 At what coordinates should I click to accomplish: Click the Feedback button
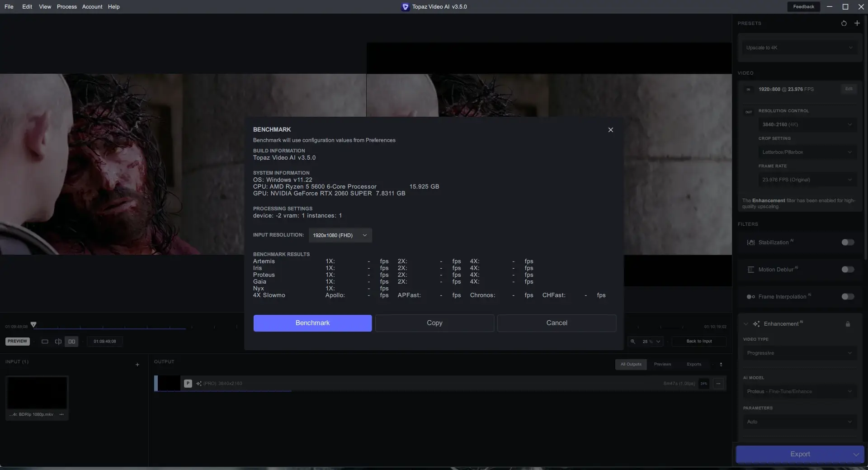coord(803,7)
